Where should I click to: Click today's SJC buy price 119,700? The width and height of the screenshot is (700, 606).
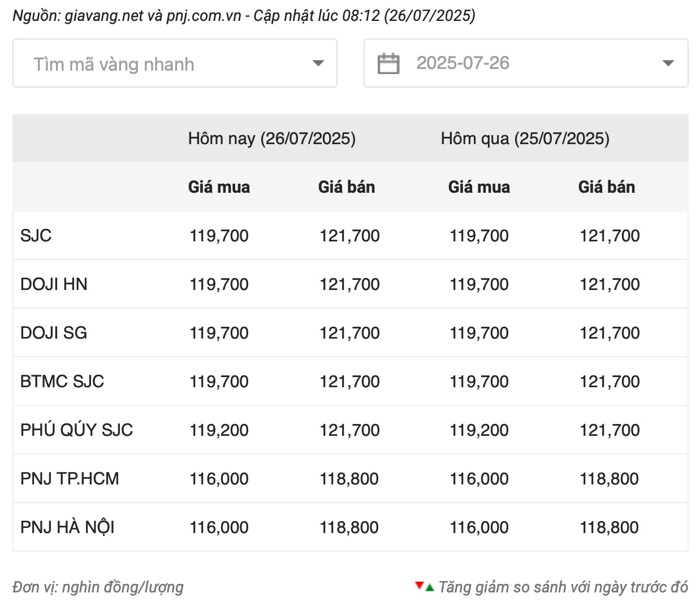[219, 236]
